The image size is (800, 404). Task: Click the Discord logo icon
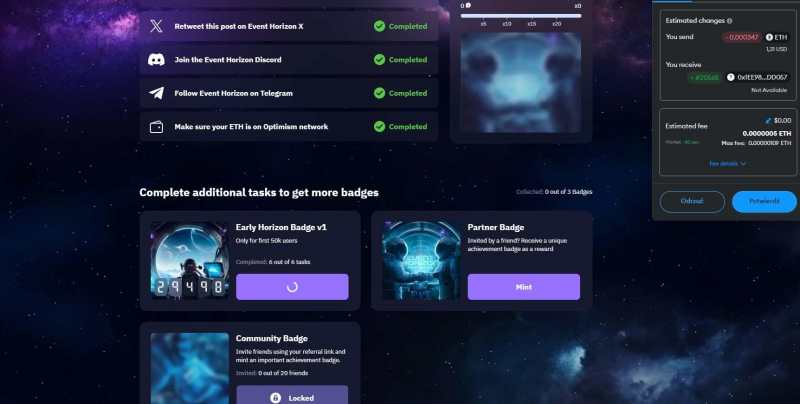[x=156, y=60]
